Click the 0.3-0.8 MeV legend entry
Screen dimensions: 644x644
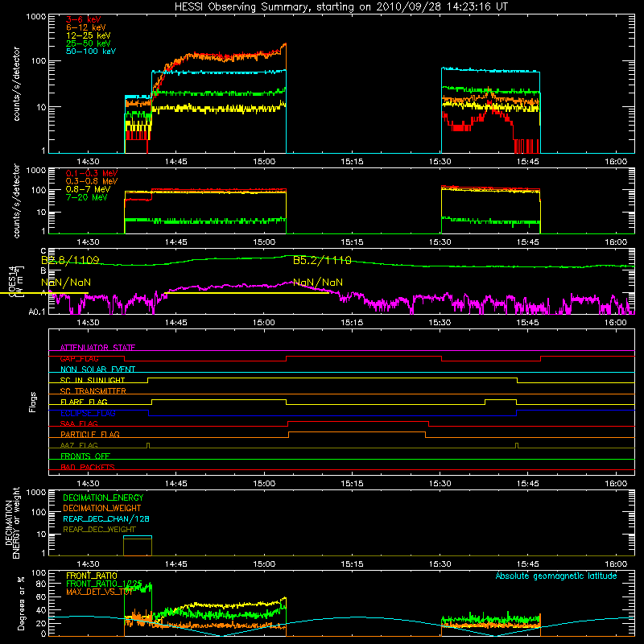click(x=92, y=181)
